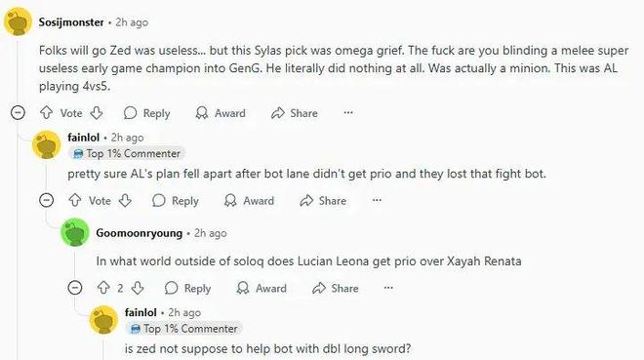Open Goomoonryoung's username link

(x=140, y=233)
